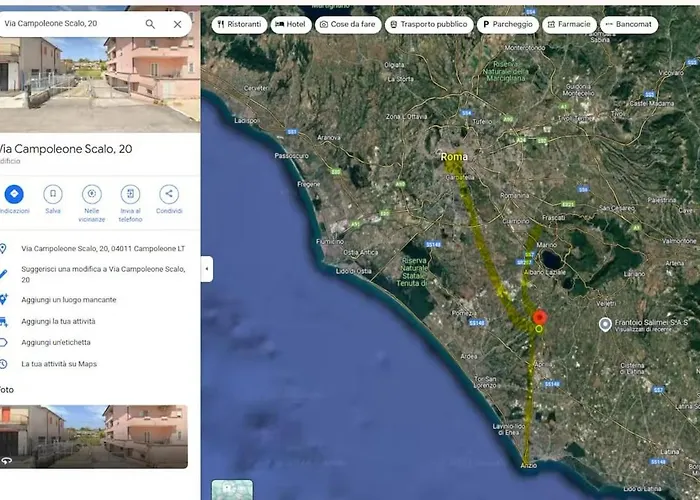Open La tua attività su Maps

pyautogui.click(x=59, y=364)
